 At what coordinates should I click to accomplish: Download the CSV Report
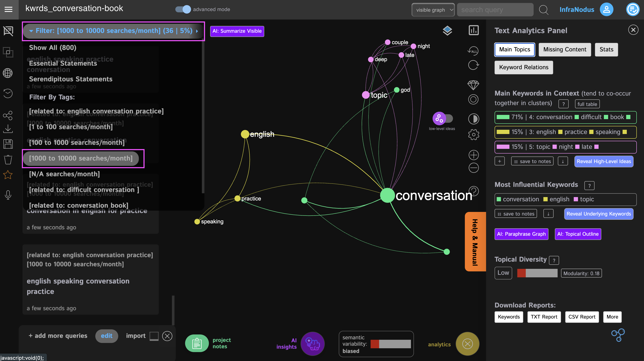(x=582, y=317)
